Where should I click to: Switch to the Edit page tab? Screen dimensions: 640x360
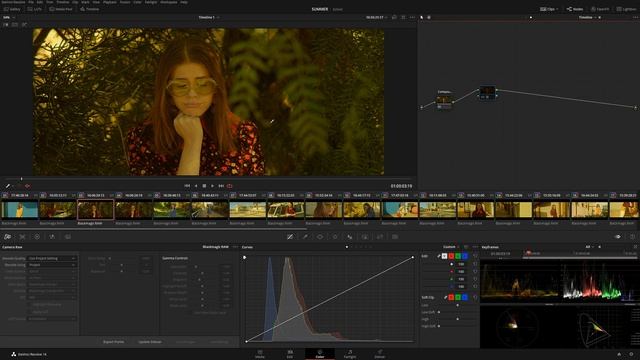pyautogui.click(x=290, y=354)
